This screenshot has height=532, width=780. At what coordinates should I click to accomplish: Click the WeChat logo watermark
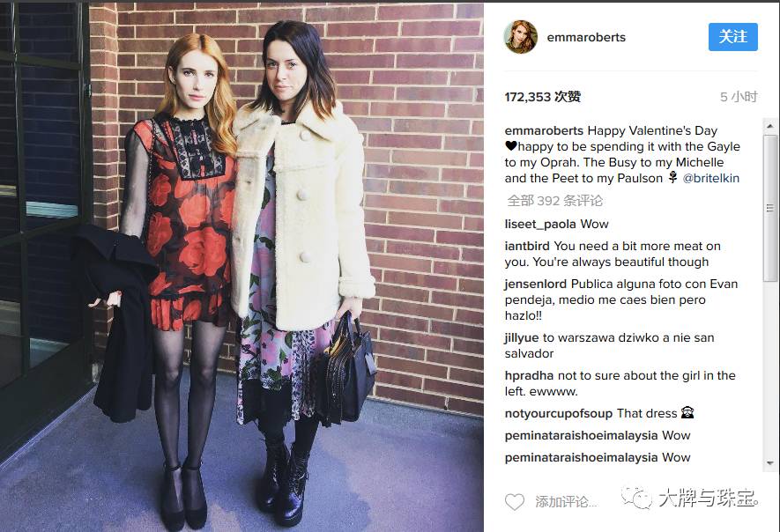(x=636, y=497)
